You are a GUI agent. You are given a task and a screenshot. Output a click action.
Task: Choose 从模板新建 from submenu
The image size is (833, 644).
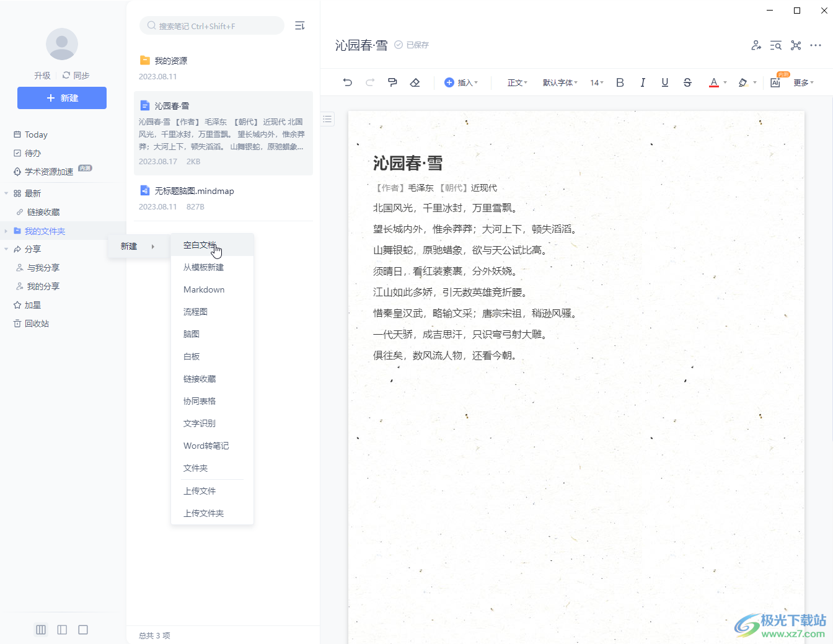[212, 267]
